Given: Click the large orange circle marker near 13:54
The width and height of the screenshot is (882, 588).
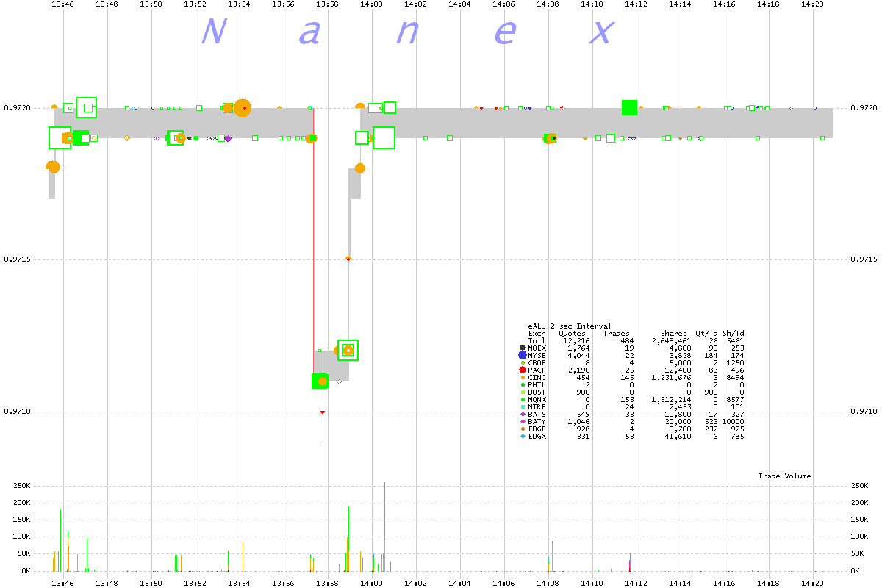Looking at the screenshot, I should point(243,108).
